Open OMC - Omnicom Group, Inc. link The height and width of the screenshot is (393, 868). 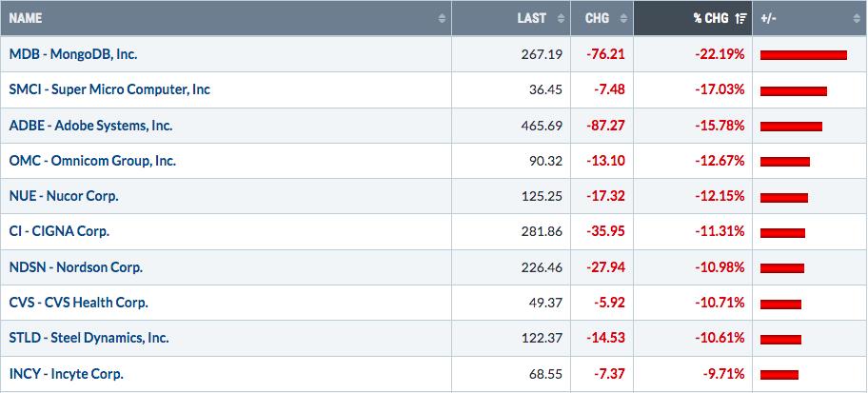pyautogui.click(x=92, y=161)
